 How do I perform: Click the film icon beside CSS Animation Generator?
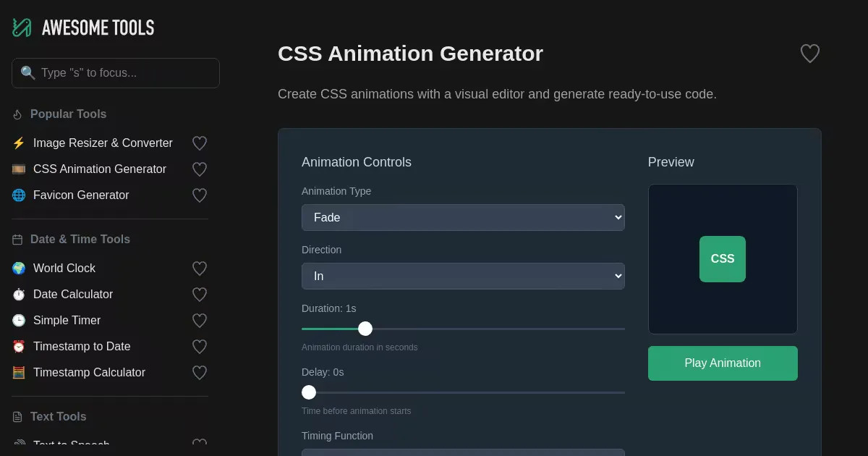click(x=19, y=169)
